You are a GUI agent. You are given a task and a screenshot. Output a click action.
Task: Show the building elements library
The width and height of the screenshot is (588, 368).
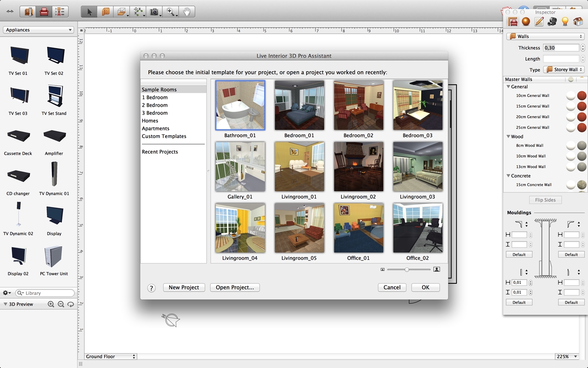(x=29, y=12)
